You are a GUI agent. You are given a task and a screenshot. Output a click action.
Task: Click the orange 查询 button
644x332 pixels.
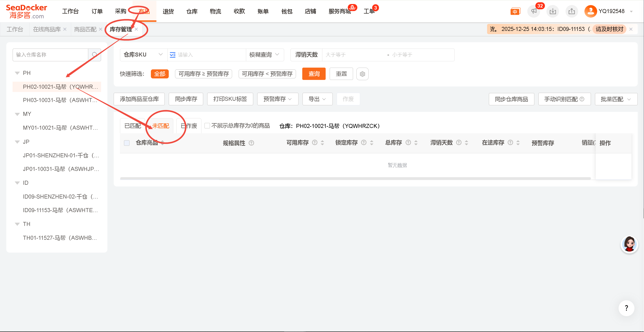[314, 74]
